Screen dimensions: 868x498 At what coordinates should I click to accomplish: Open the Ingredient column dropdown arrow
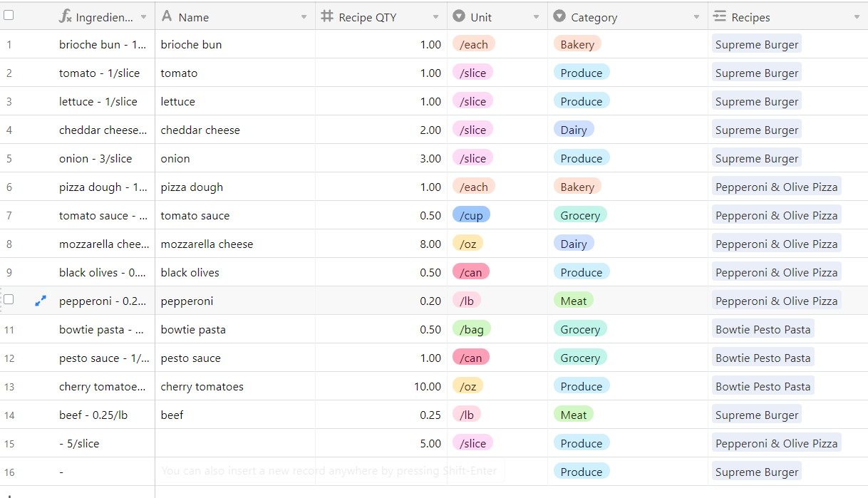(x=143, y=17)
